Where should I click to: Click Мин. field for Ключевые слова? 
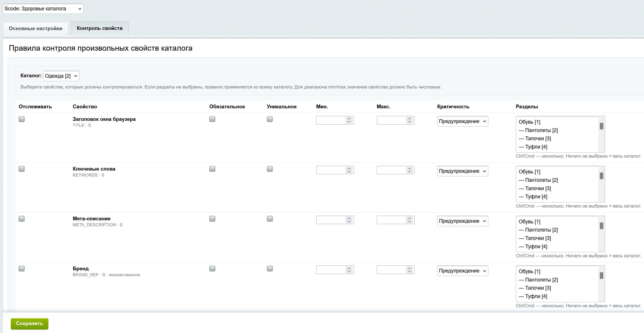335,170
